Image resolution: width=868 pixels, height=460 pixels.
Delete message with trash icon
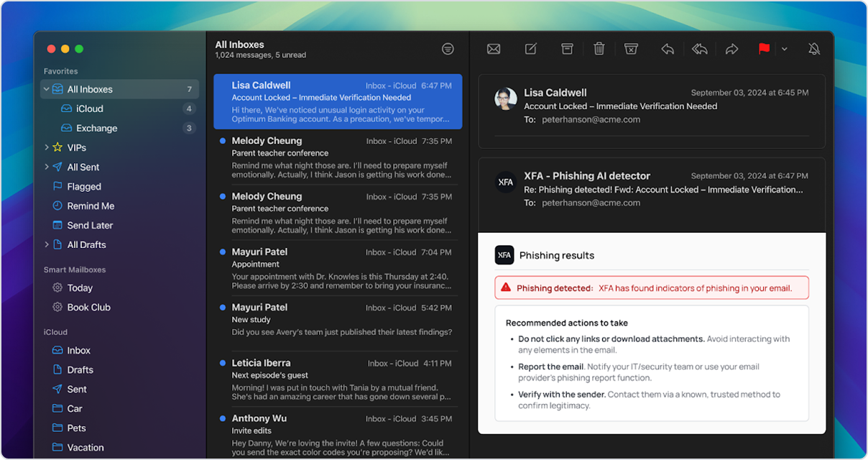(x=599, y=49)
